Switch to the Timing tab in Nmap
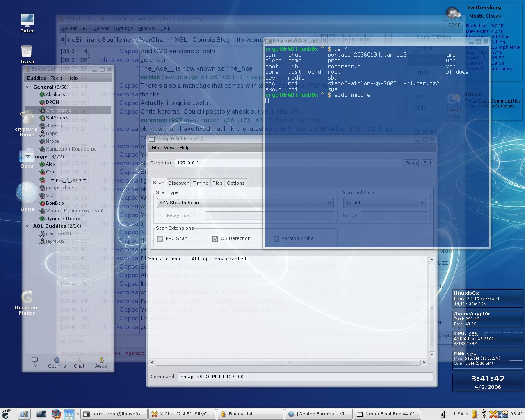 [201, 183]
